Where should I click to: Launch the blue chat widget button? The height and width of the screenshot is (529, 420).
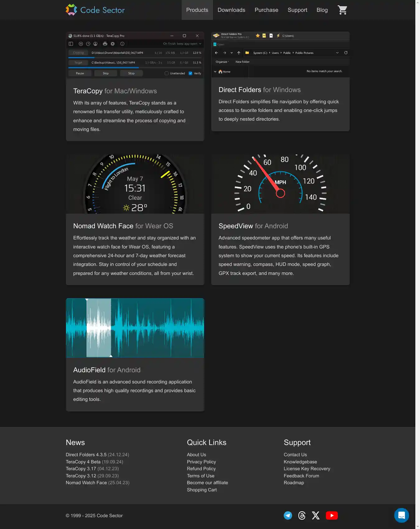coord(401,515)
